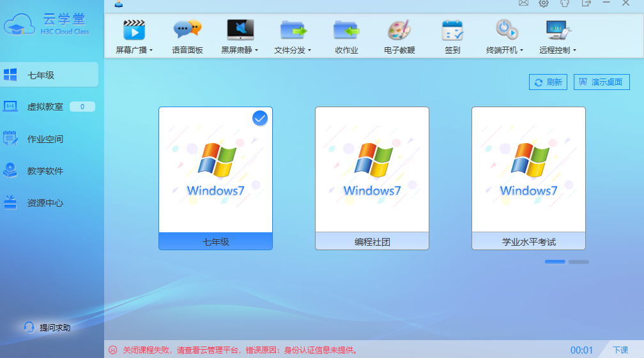Click the skin theme icon in title bar

565,3
